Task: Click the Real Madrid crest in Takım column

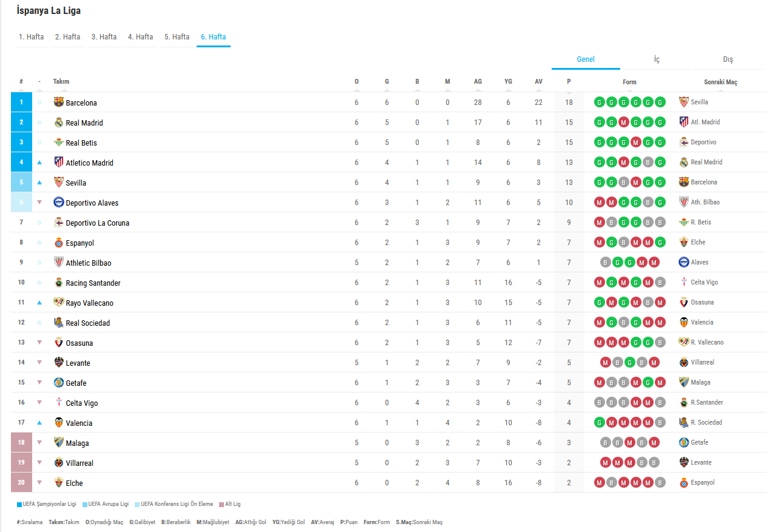Action: 59,122
